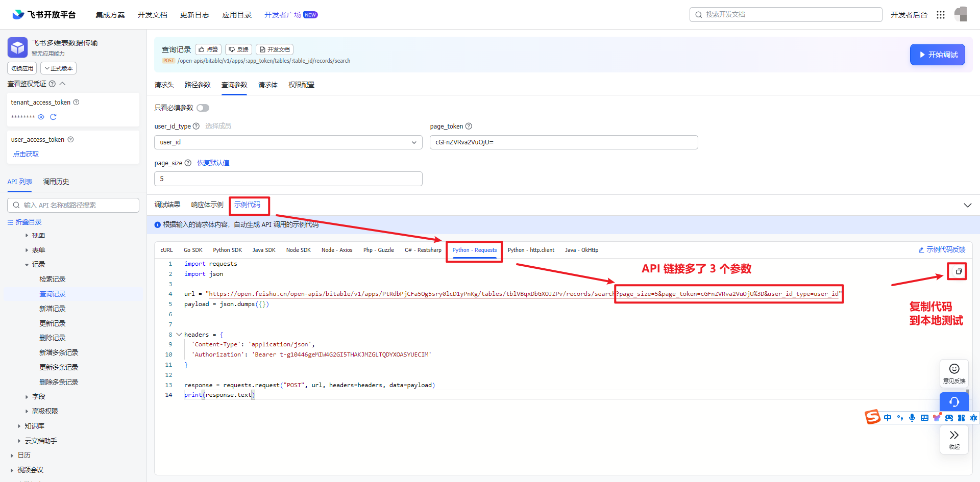Click 点击获取 link for user token
980x482 pixels.
(26, 154)
